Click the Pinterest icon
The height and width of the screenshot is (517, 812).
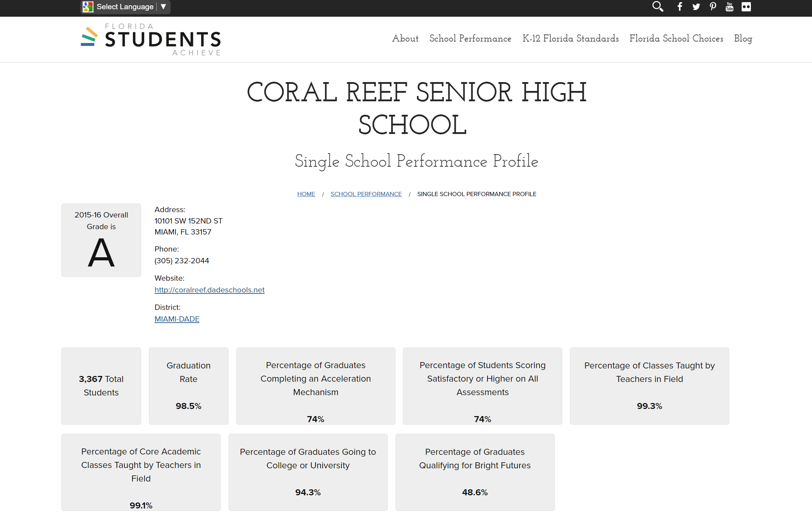[712, 7]
